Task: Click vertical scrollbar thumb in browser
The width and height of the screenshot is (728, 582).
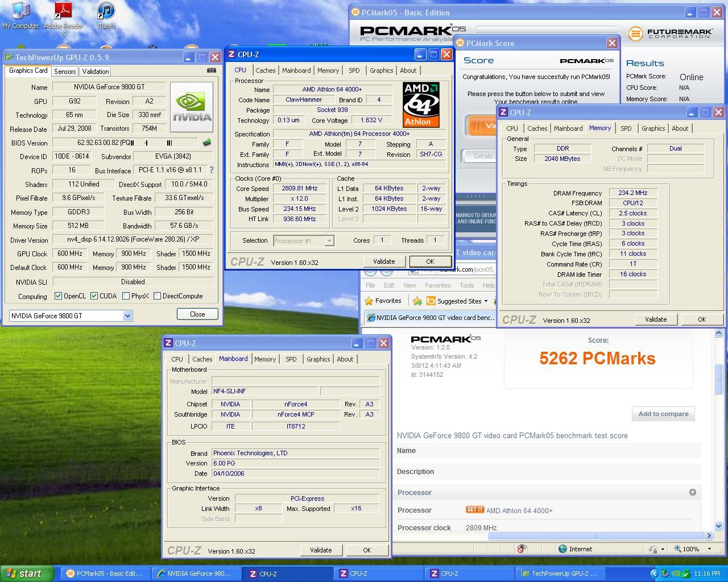Action: (718, 379)
